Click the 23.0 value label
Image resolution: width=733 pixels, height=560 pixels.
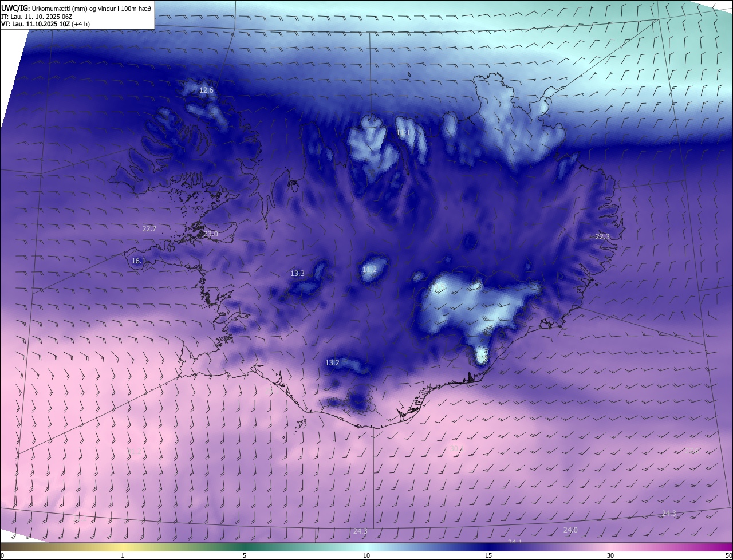tap(211, 234)
